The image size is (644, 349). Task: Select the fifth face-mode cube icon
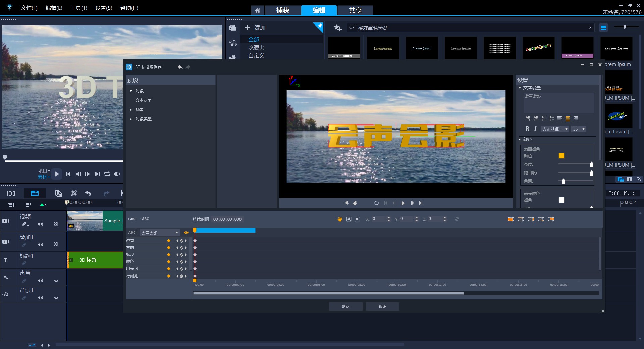click(551, 219)
